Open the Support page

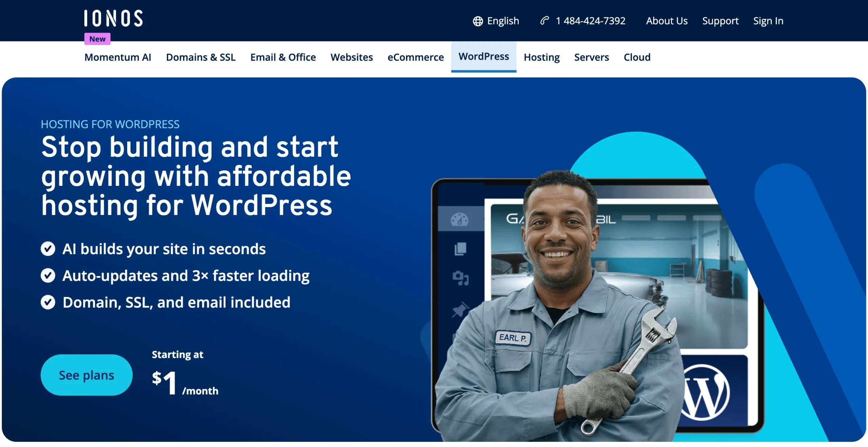(721, 21)
